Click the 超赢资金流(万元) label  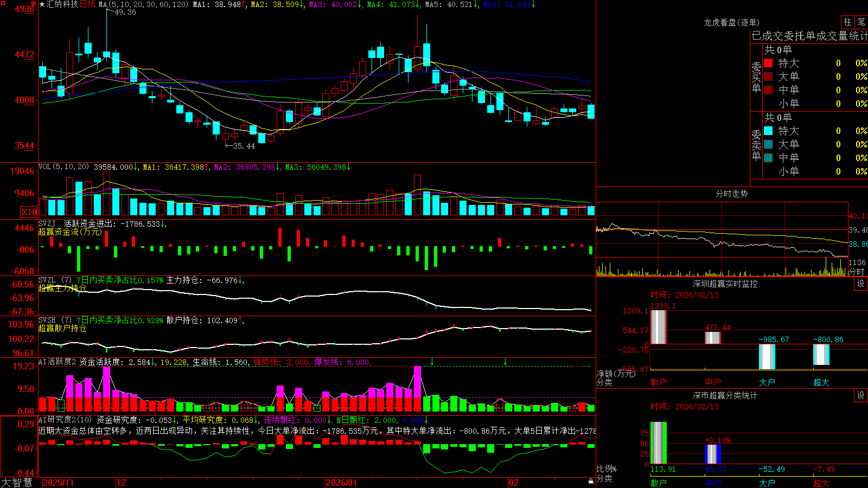pyautogui.click(x=70, y=232)
